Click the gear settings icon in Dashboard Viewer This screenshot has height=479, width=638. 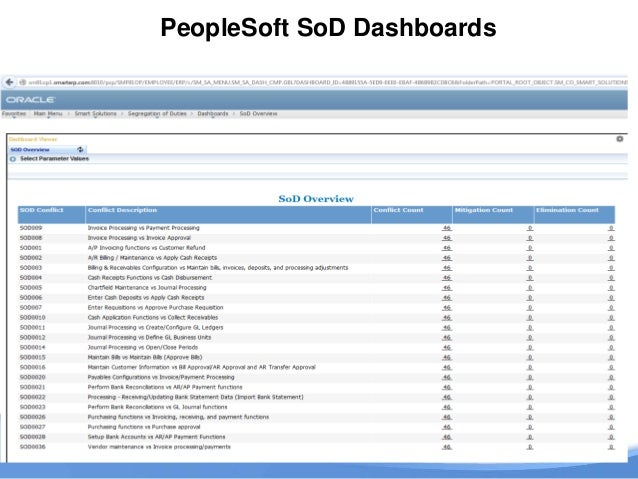point(619,139)
